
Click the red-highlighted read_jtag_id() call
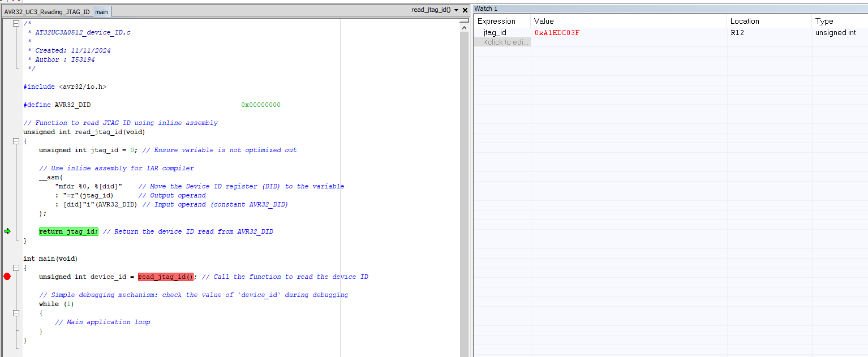point(166,277)
